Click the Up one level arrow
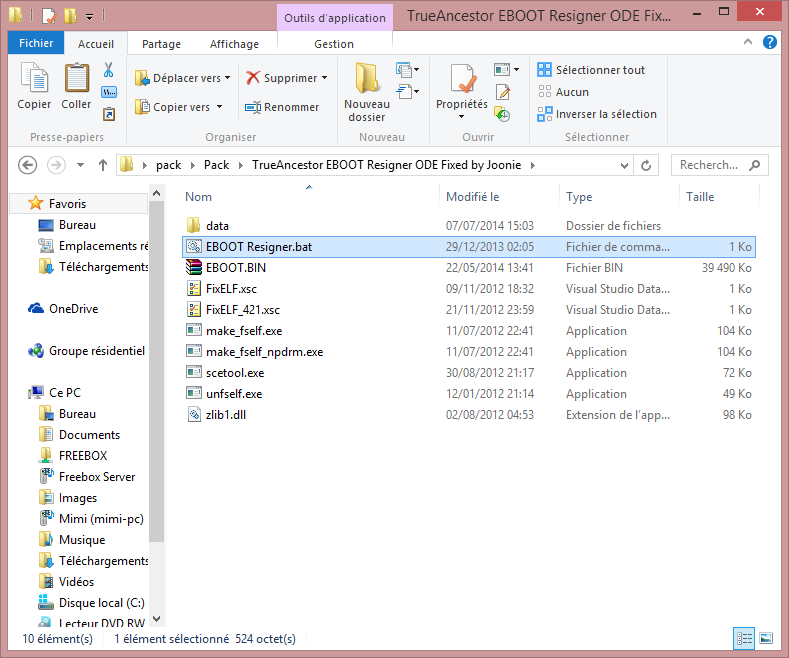This screenshot has width=789, height=658. click(103, 165)
